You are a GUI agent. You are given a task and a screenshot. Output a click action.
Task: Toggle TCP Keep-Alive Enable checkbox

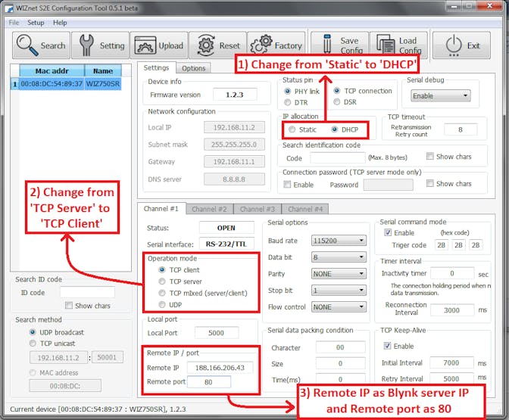coord(387,346)
